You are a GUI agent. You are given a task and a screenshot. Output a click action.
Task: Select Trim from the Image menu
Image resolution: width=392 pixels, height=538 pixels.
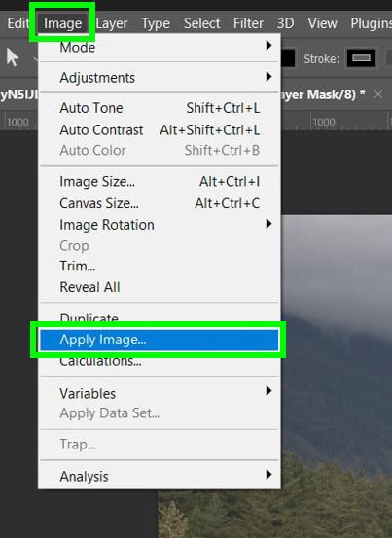coord(160,266)
